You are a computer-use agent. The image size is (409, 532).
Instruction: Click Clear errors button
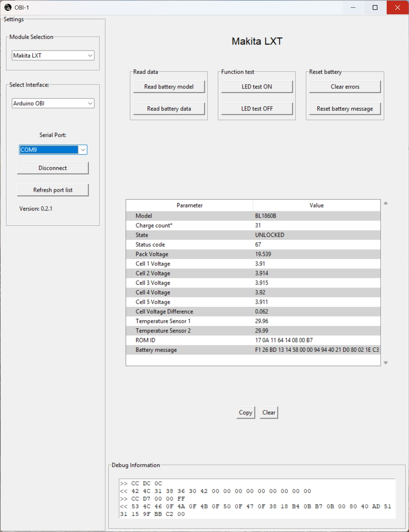tap(345, 87)
